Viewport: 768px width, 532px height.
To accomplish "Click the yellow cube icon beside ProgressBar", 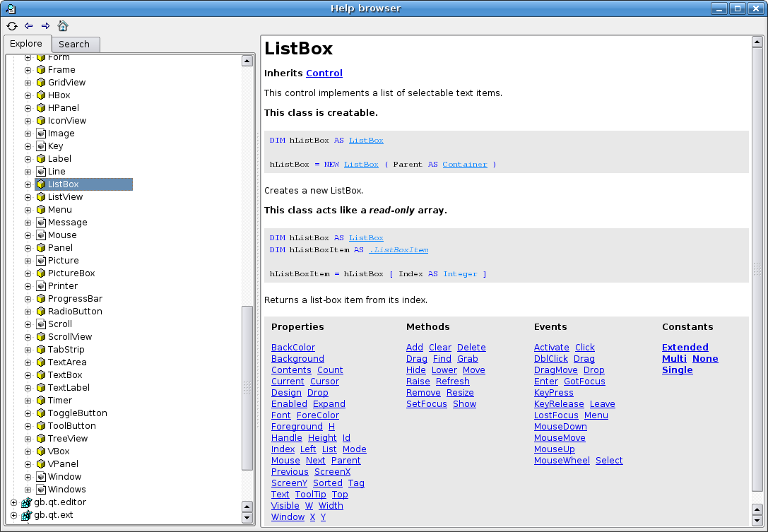I will [x=41, y=300].
